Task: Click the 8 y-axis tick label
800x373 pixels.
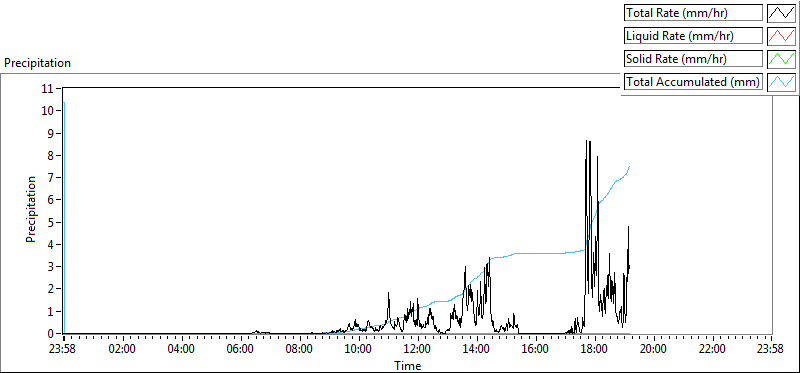Action: (x=51, y=155)
